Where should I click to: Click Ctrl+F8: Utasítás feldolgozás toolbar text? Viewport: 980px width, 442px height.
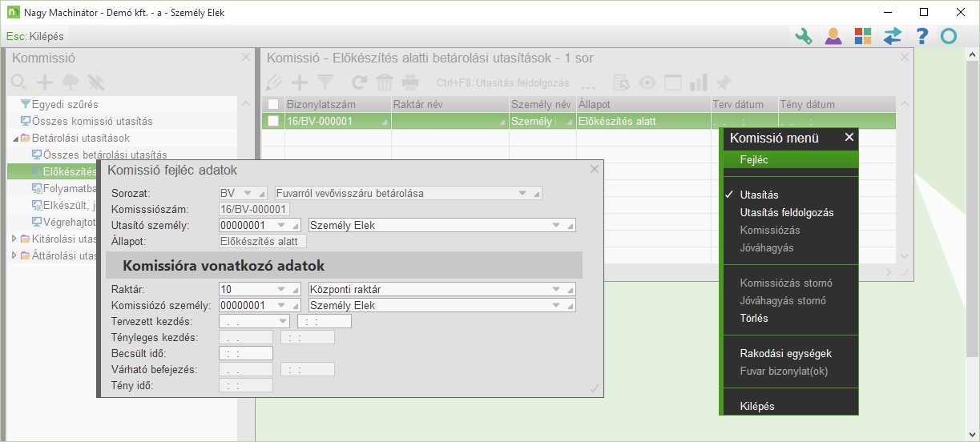coord(502,82)
